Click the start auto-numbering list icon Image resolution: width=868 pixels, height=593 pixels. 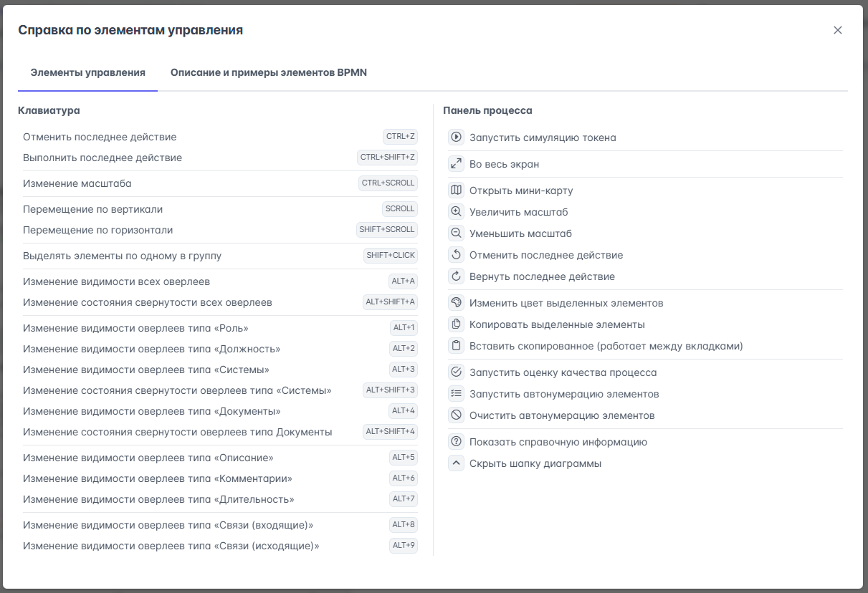[x=456, y=394]
